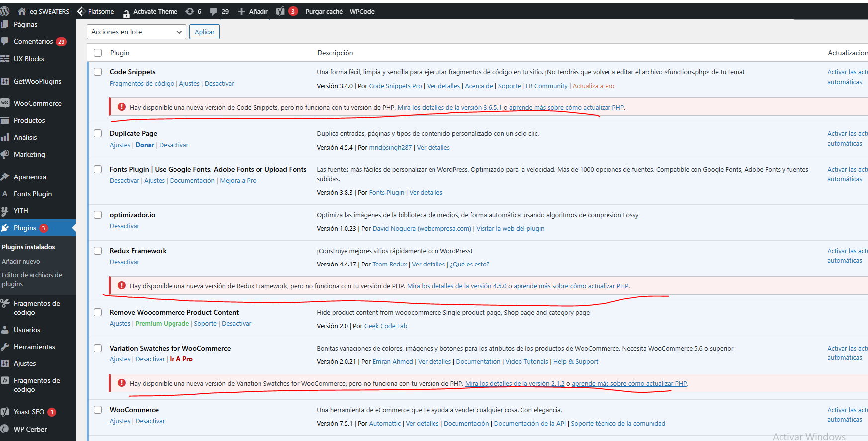This screenshot has height=441, width=868.
Task: Click the Productos sidebar icon
Action: click(x=5, y=120)
